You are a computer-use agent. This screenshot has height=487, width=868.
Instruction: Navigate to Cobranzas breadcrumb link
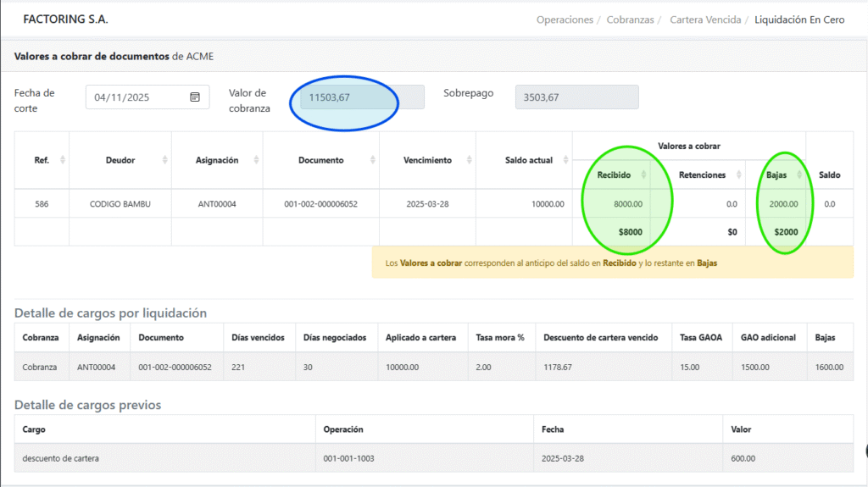click(630, 19)
